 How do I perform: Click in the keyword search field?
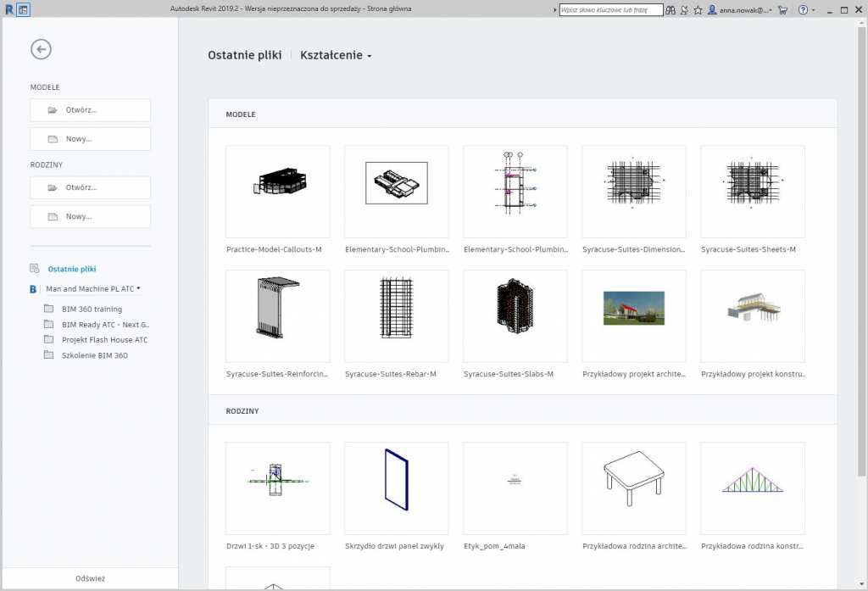[610, 10]
